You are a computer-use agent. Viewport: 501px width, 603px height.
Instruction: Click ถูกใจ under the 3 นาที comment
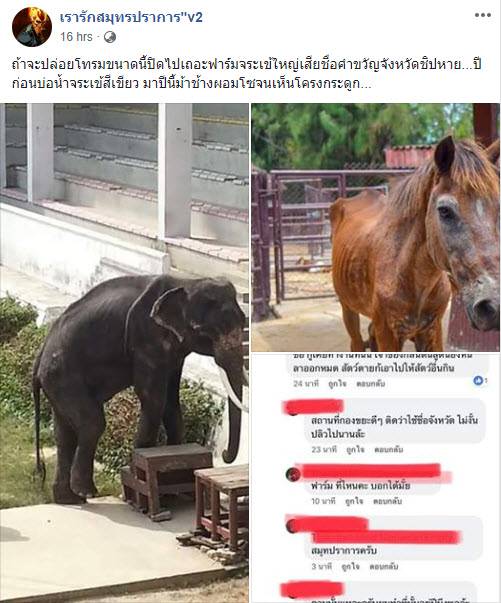click(350, 566)
